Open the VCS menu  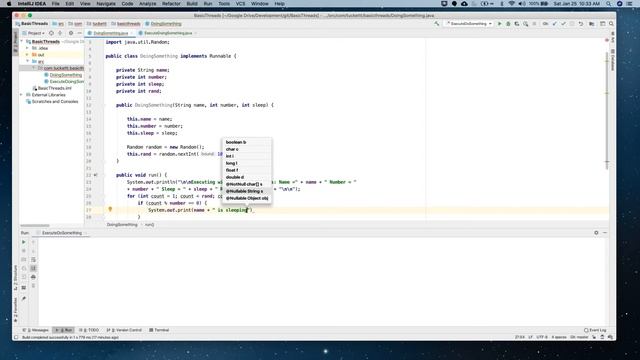point(240,4)
